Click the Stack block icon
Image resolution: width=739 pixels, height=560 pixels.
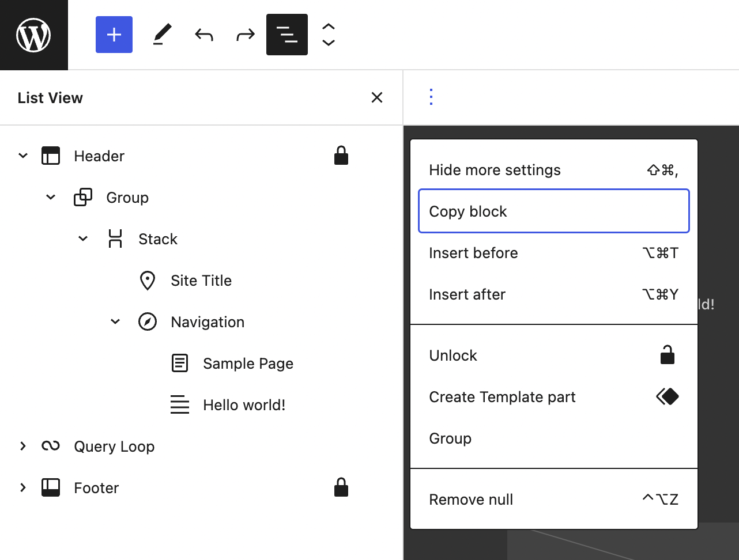tap(115, 239)
